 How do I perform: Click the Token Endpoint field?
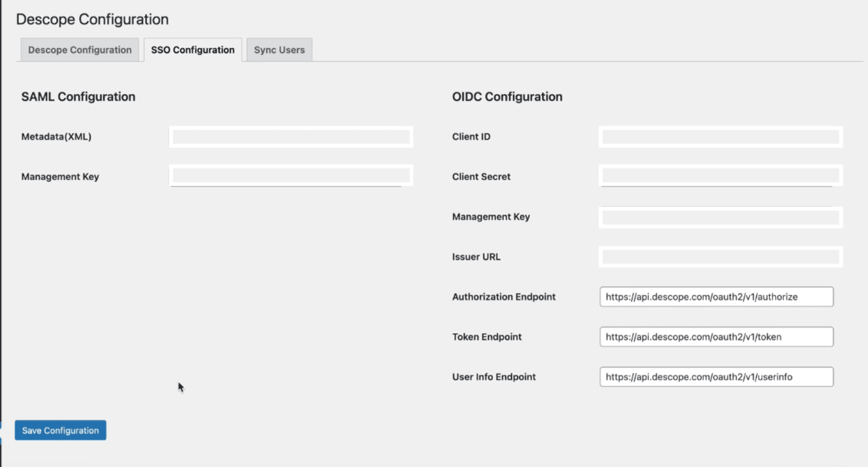coord(716,336)
